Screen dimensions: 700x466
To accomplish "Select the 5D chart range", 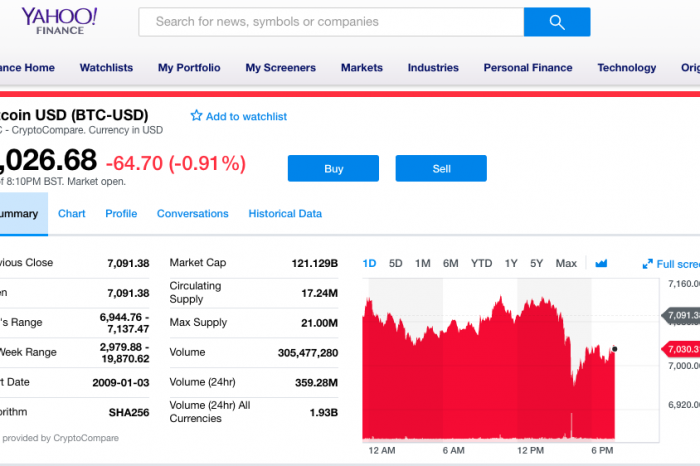I will coord(396,263).
